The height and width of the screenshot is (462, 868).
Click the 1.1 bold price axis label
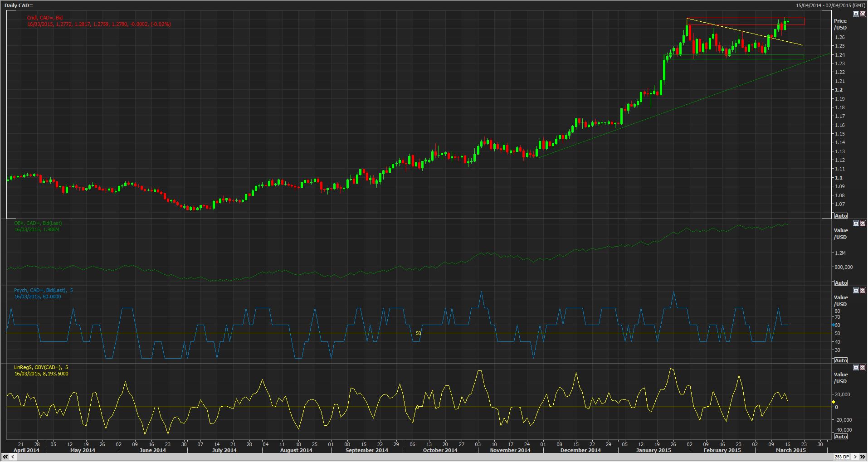839,178
